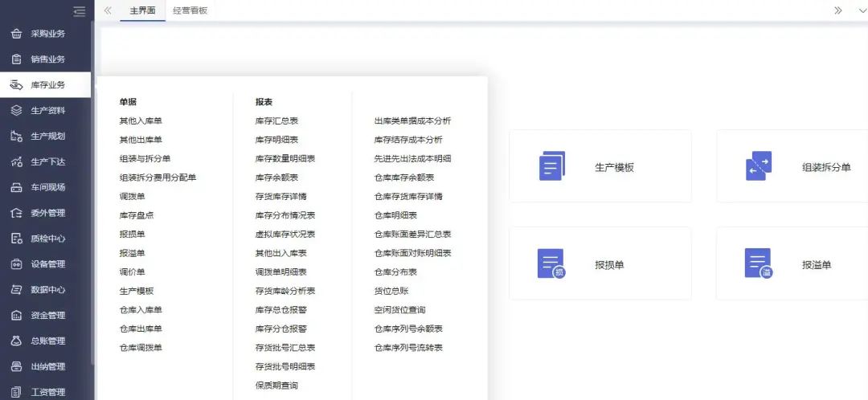Open the 组装拆分单 swap-arrows icon tile

[x=759, y=166]
